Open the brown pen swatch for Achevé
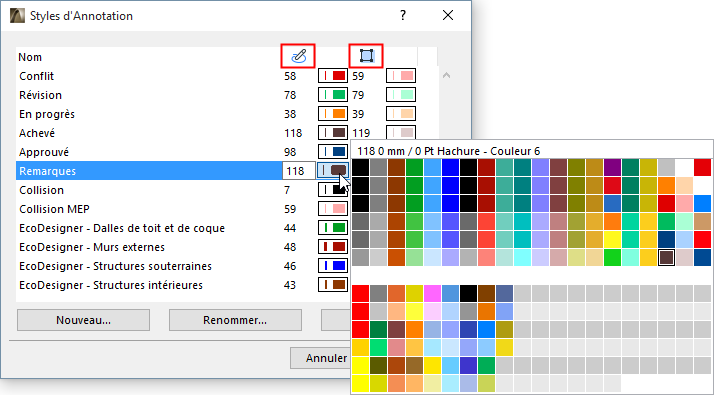 (x=333, y=133)
